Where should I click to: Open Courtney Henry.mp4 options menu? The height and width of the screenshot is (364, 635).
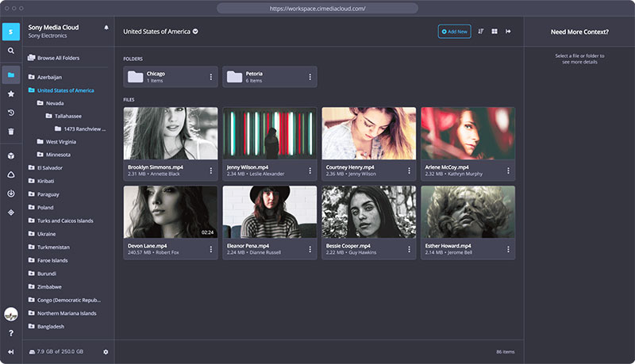(x=409, y=171)
